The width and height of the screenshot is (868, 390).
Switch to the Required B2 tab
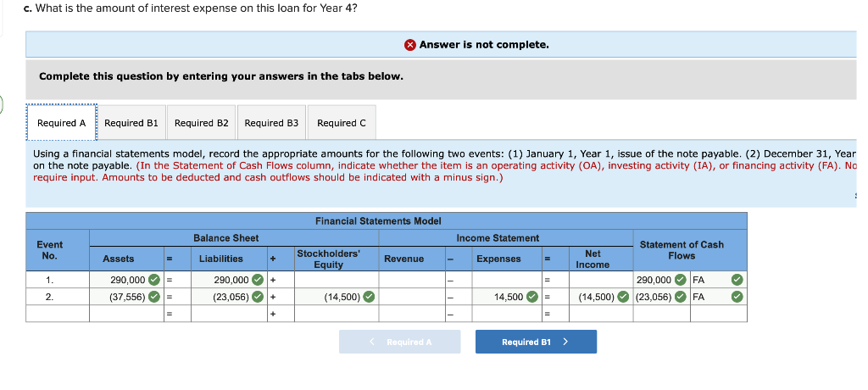coord(202,123)
